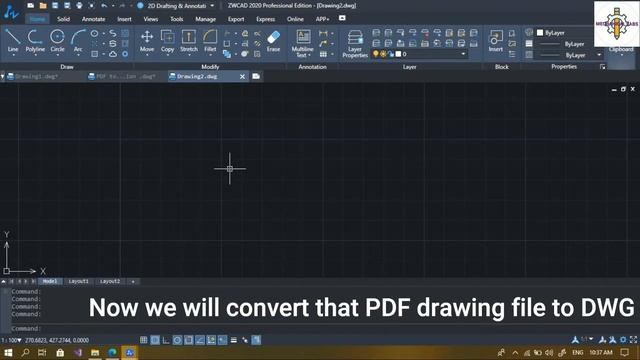Click the ByLayer white color swatch

tap(540, 33)
